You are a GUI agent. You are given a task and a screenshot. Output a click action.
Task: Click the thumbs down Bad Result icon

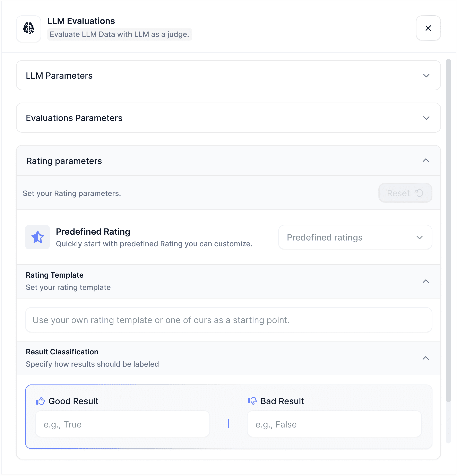click(252, 401)
